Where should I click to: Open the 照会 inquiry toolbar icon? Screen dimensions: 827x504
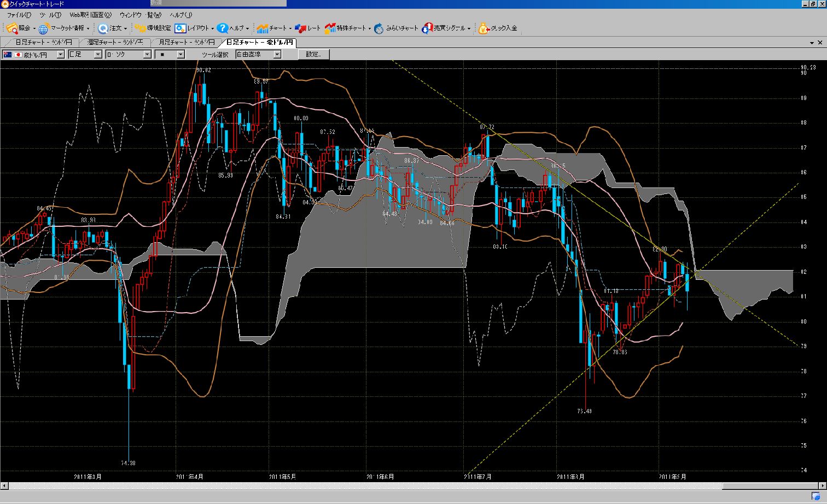pyautogui.click(x=12, y=28)
